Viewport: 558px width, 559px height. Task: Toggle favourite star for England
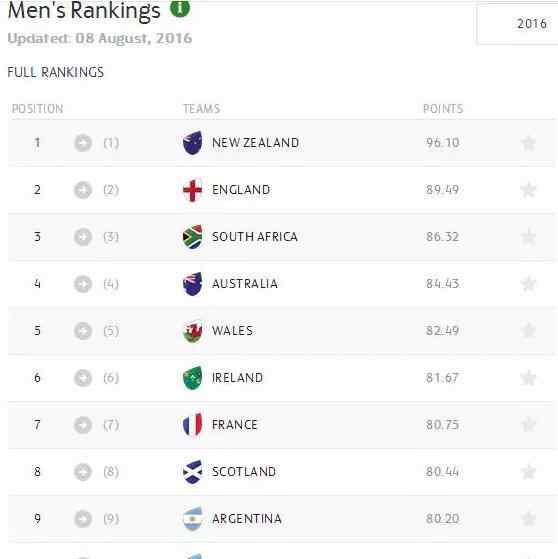(528, 190)
